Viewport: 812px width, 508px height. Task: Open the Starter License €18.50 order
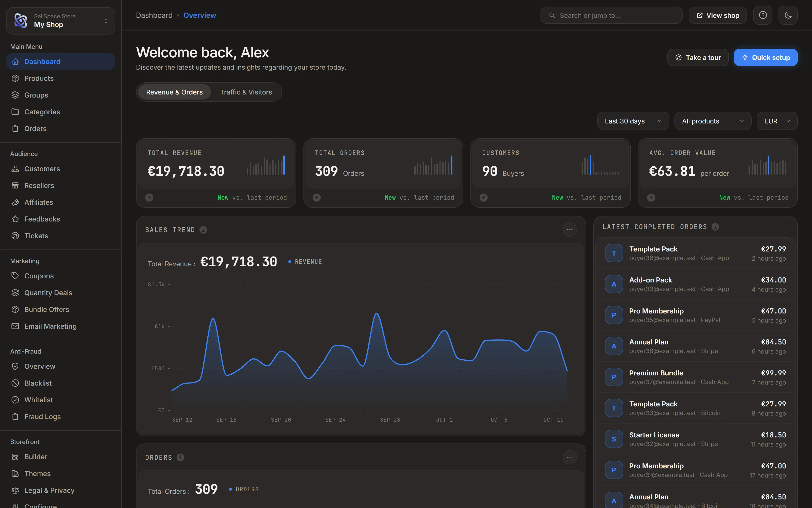695,439
